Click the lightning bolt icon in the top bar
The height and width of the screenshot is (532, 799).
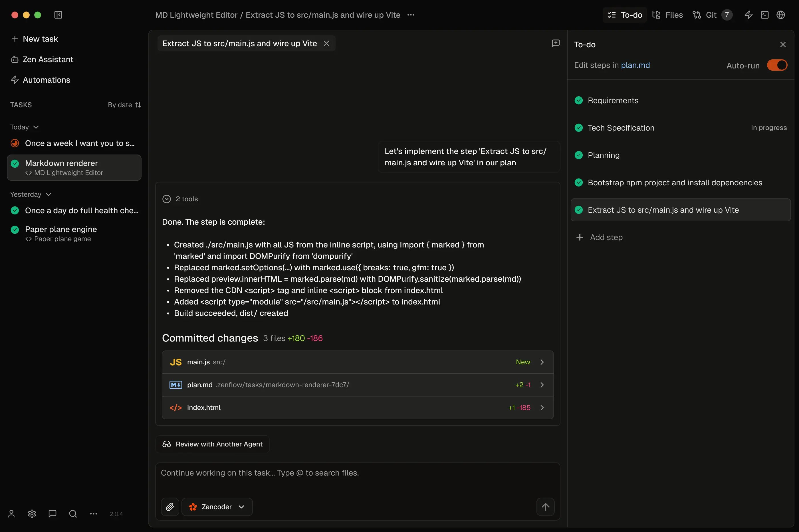tap(748, 15)
